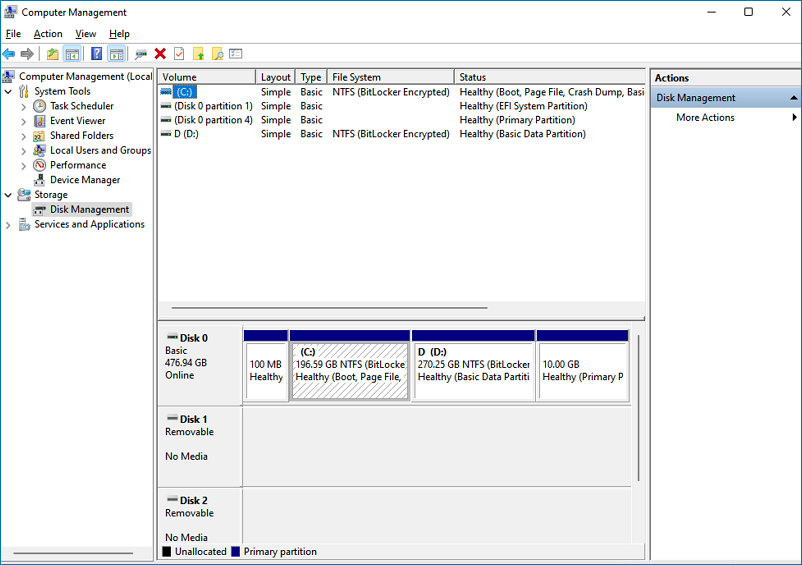Click the Primary partition blue legend swatch
The height and width of the screenshot is (565, 802).
tap(235, 552)
